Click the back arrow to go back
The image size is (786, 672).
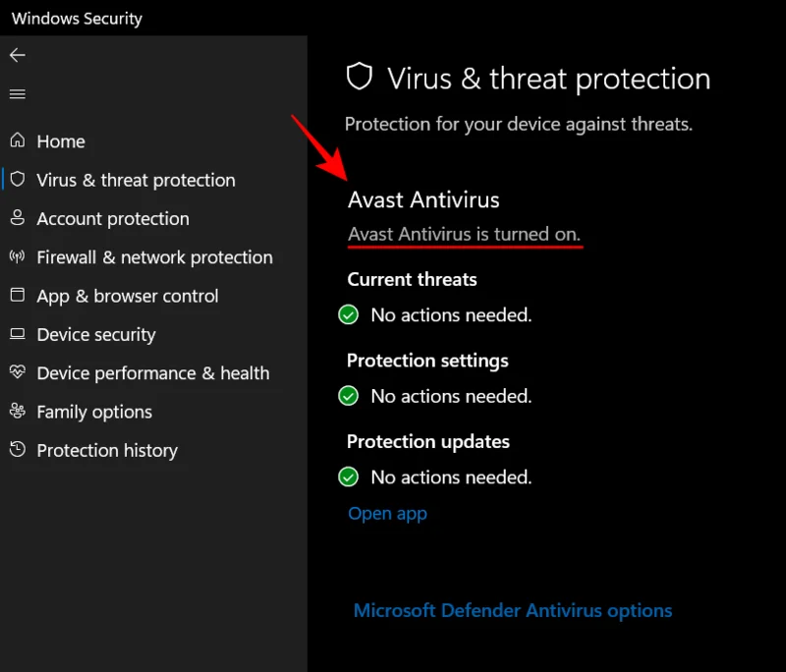click(x=18, y=55)
